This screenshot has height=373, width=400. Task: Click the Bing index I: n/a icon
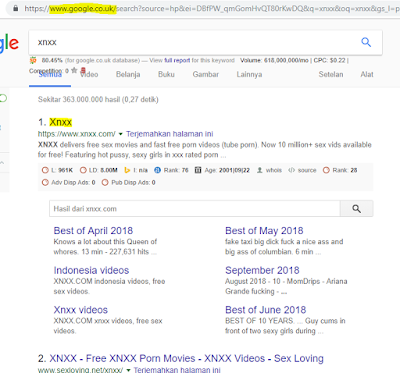click(x=127, y=170)
